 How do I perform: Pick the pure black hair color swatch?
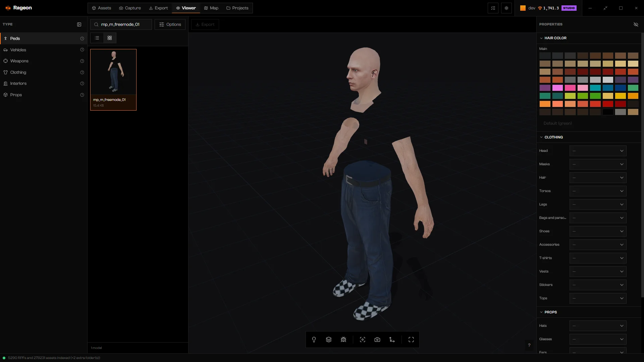[x=608, y=112]
